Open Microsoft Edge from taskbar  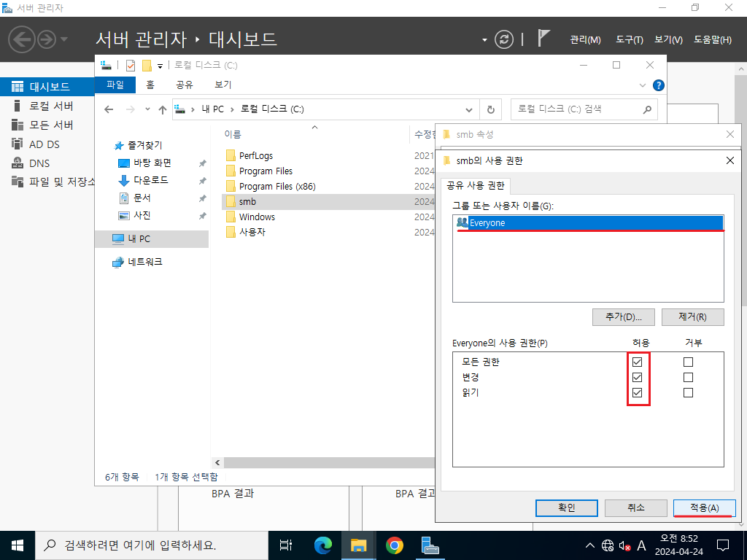323,545
